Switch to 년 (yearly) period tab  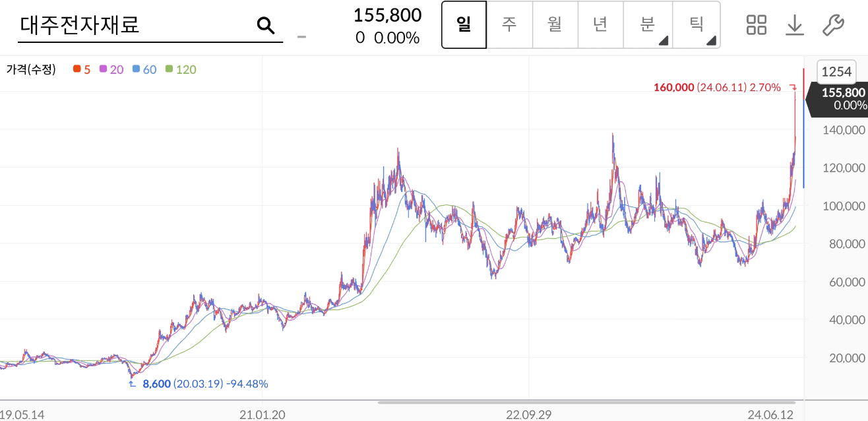(x=600, y=25)
